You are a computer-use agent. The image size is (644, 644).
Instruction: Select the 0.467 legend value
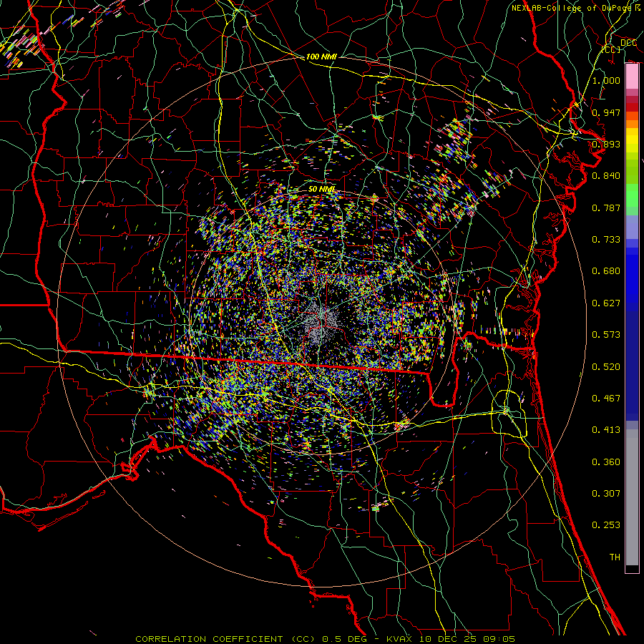606,399
